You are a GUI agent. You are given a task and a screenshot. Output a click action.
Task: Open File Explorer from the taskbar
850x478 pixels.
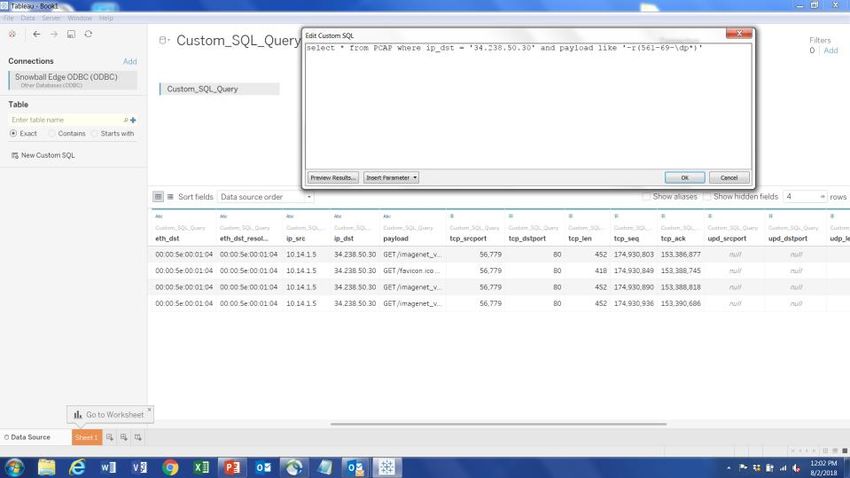point(46,467)
